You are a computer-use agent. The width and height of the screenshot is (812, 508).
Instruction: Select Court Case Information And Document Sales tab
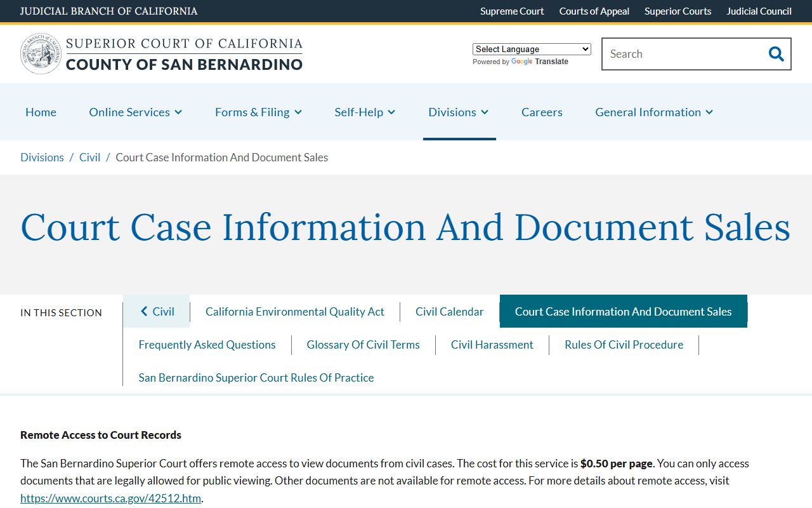(x=624, y=311)
